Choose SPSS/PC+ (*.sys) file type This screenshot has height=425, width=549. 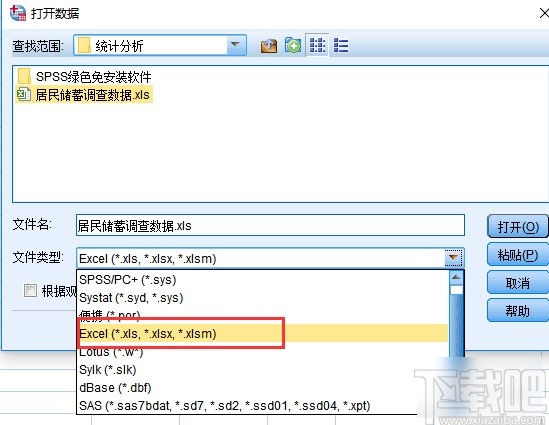tap(262, 279)
